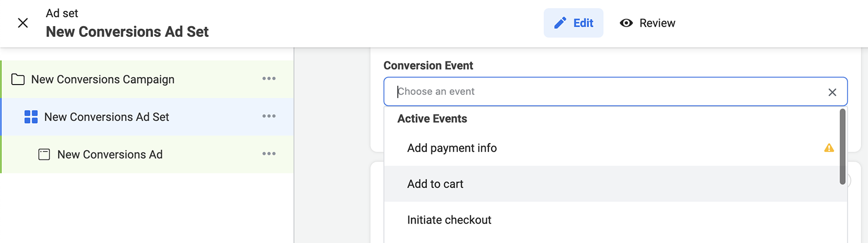
Task: Click the campaign folder icon
Action: tap(18, 79)
